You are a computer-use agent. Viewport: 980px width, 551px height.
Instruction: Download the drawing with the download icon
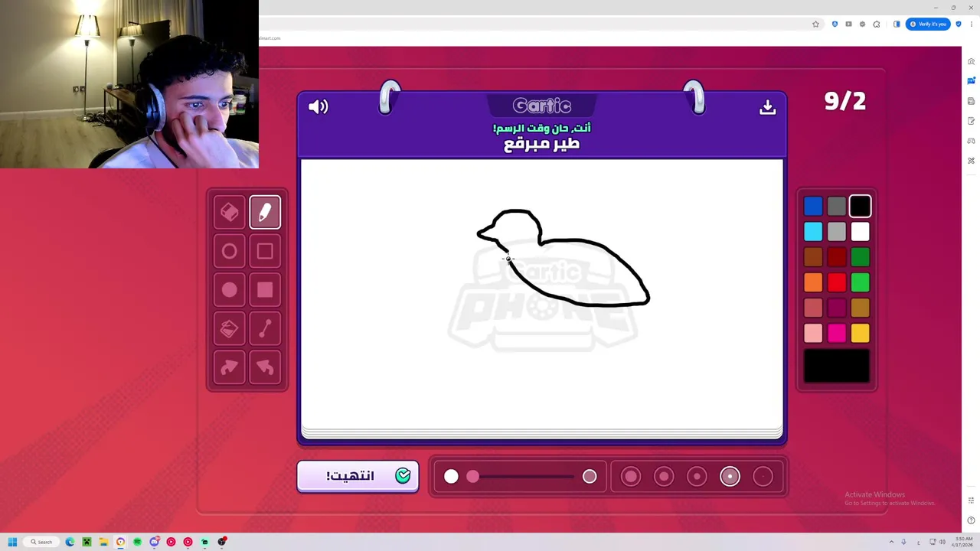click(767, 107)
